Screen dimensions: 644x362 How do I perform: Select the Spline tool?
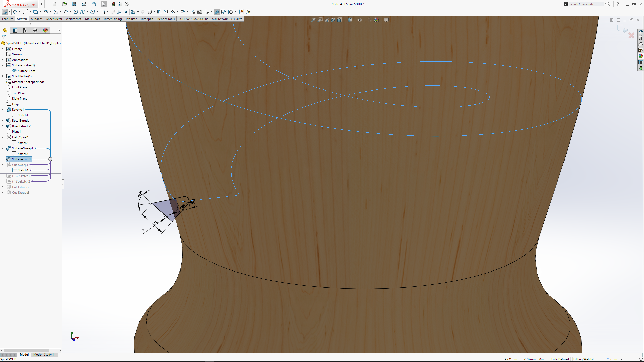coord(83,12)
